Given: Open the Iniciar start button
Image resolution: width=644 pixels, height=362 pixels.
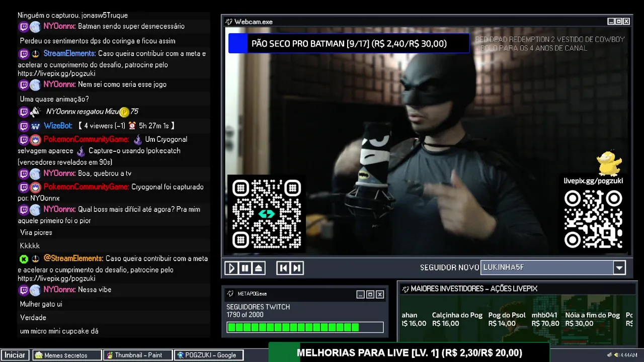Looking at the screenshot, I should point(15,355).
